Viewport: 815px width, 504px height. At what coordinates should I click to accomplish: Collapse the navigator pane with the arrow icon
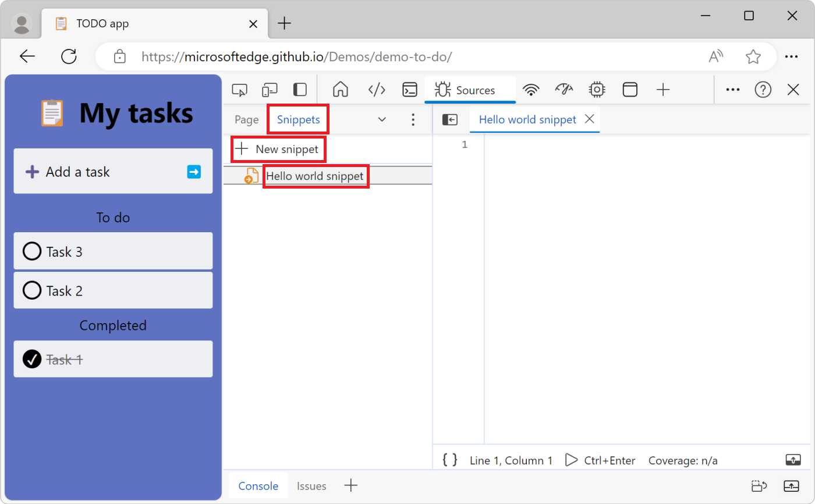450,119
